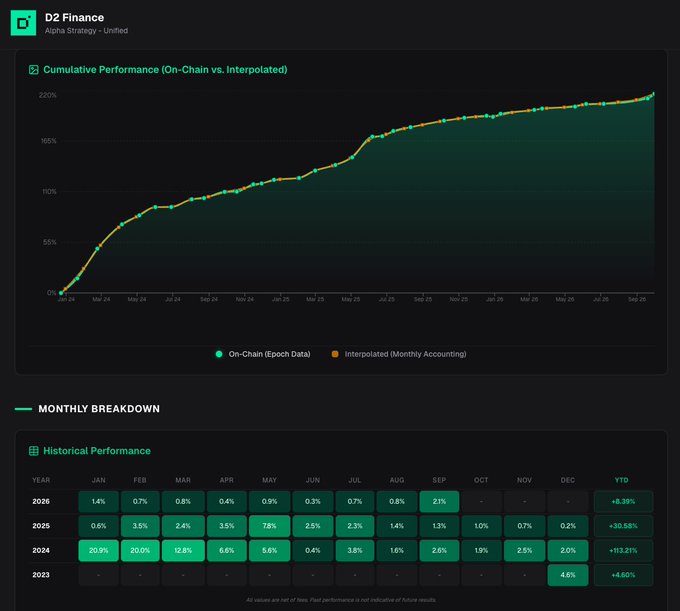Click the 110% y-axis label
Image resolution: width=680 pixels, height=611 pixels.
pyautogui.click(x=49, y=191)
